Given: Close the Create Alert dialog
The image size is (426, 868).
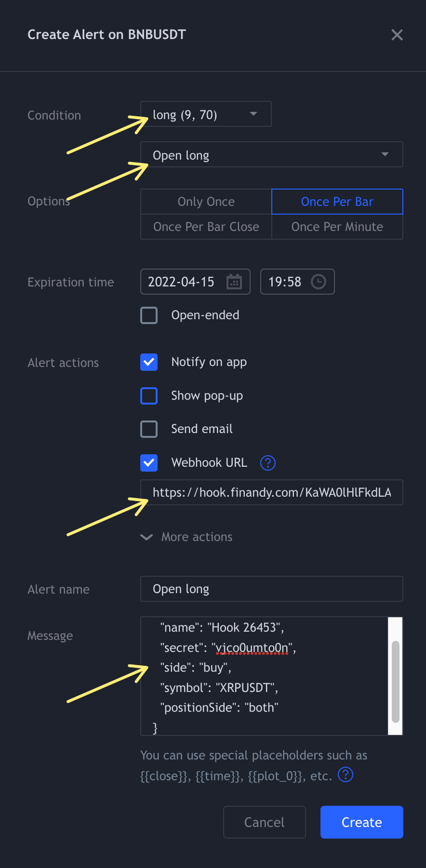Looking at the screenshot, I should point(397,35).
